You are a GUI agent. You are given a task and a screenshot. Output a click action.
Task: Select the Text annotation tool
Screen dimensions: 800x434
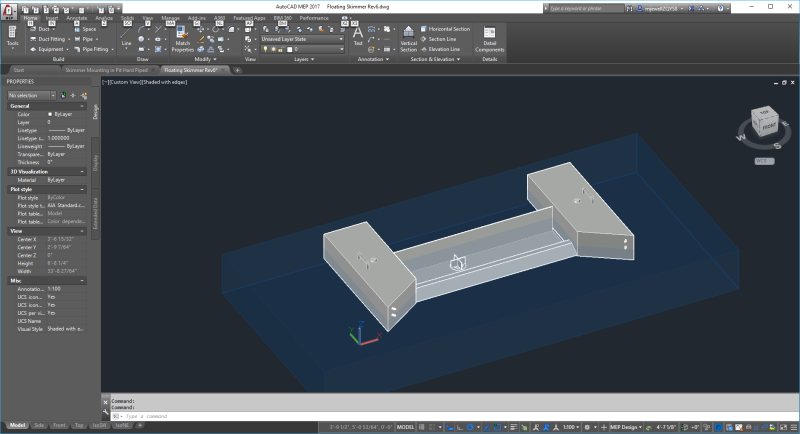pos(358,36)
